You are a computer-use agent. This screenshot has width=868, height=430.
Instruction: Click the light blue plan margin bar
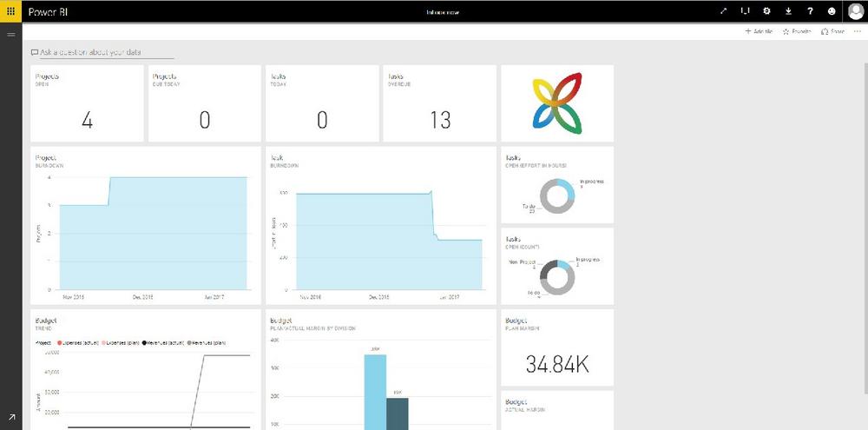[x=375, y=393]
